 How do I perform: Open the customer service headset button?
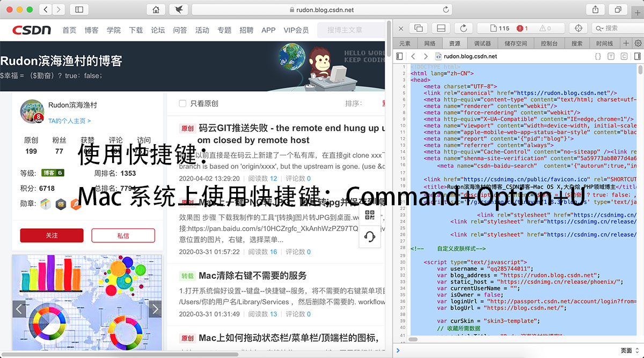pos(369,237)
